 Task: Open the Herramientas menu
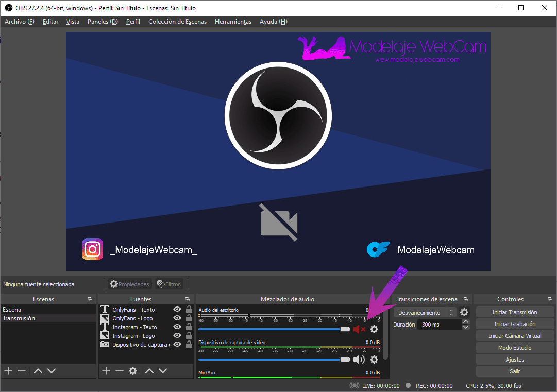coord(233,22)
